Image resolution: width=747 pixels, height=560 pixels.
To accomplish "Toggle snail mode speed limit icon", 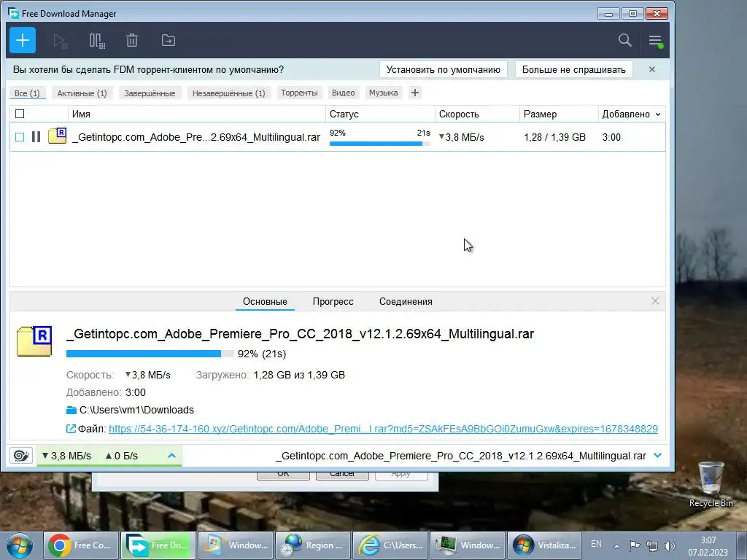I will click(x=21, y=456).
